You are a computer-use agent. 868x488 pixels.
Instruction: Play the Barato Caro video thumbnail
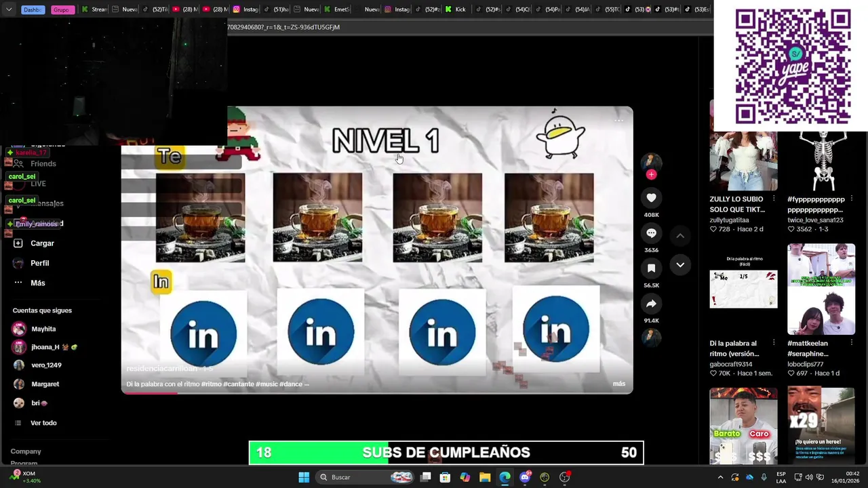click(x=743, y=426)
